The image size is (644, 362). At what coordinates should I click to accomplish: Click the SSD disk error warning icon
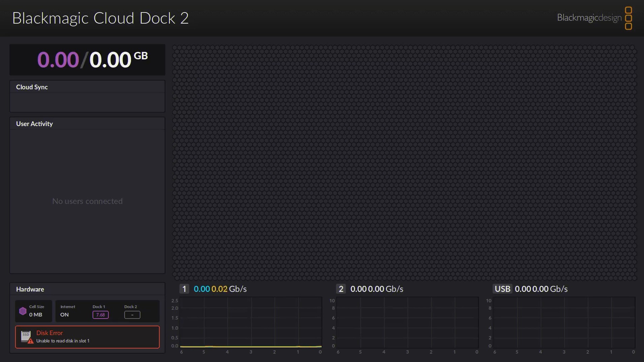pyautogui.click(x=27, y=337)
